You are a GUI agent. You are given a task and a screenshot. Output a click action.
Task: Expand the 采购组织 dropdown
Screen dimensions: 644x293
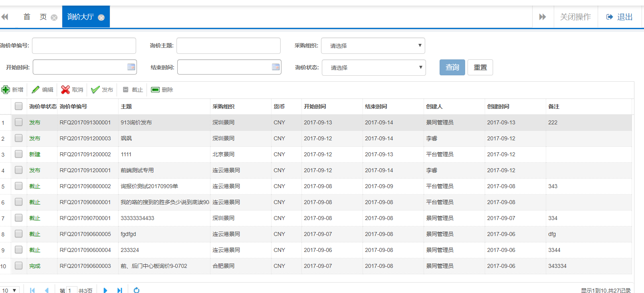(x=373, y=45)
